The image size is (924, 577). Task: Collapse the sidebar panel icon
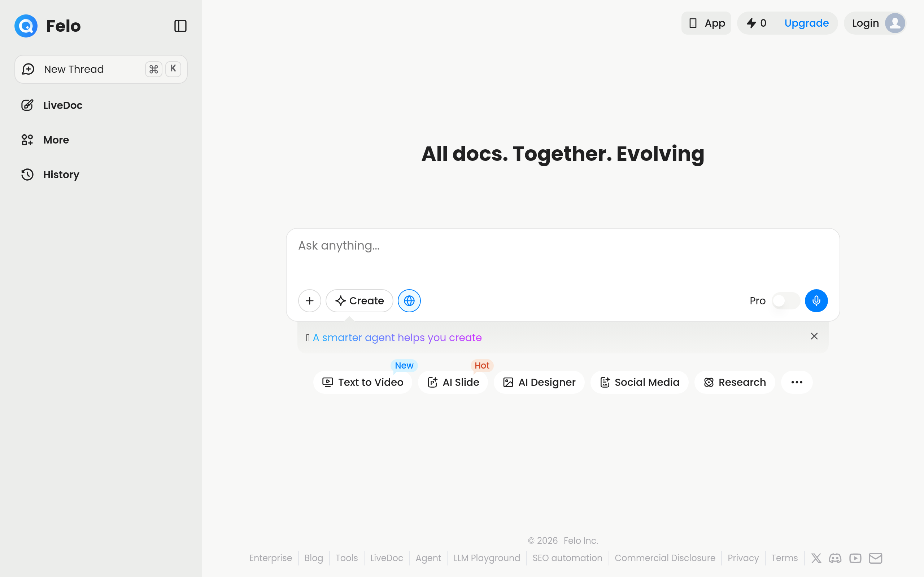(180, 26)
